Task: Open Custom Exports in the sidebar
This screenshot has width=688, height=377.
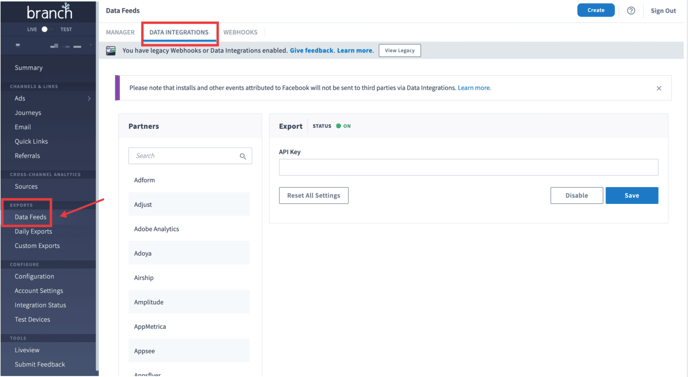Action: click(37, 246)
